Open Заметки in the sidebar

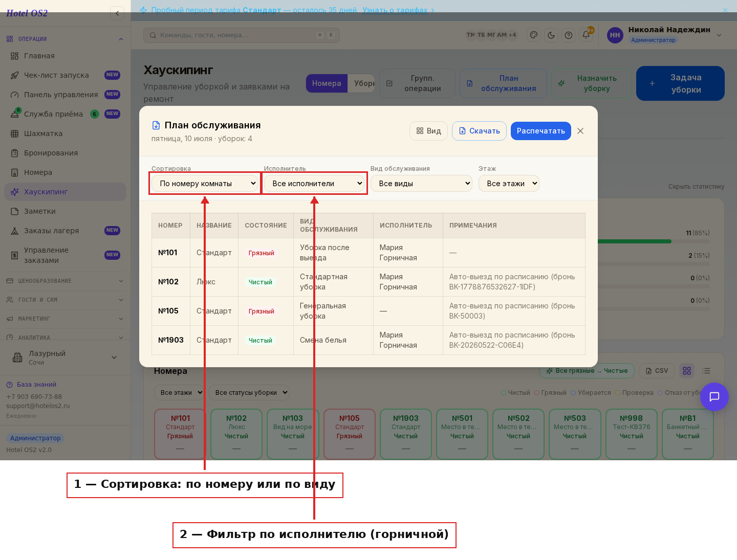(65, 211)
